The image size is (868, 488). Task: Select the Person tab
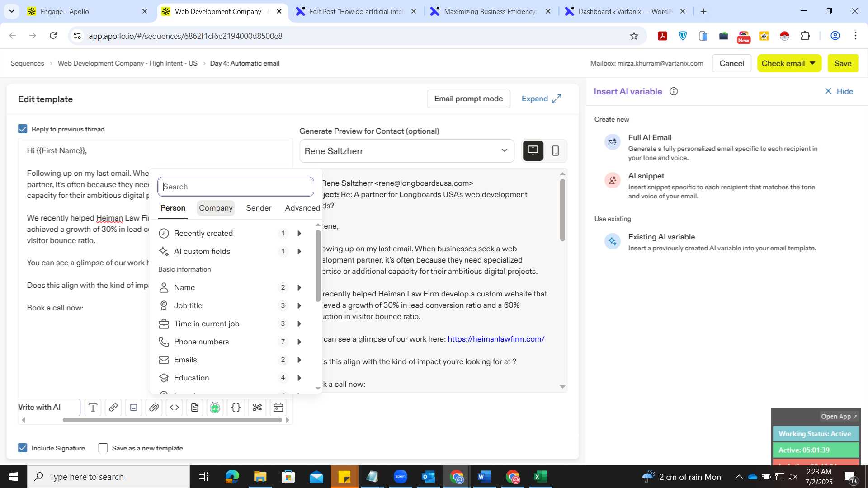pos(173,208)
